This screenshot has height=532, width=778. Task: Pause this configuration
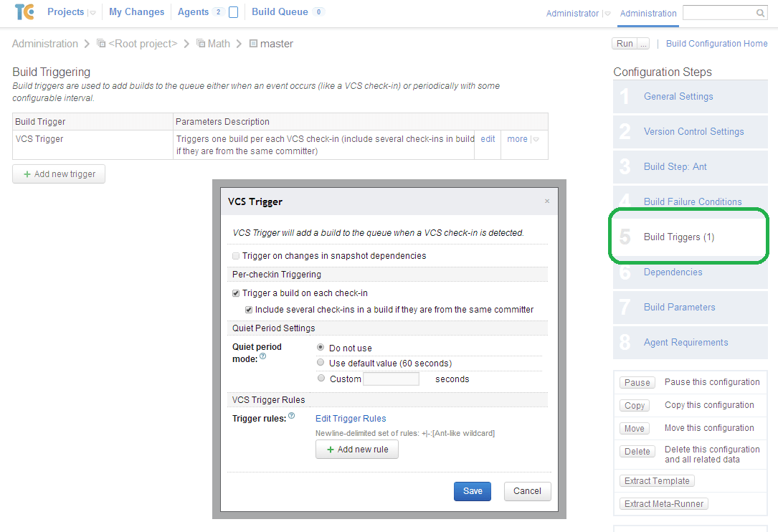pyautogui.click(x=637, y=383)
